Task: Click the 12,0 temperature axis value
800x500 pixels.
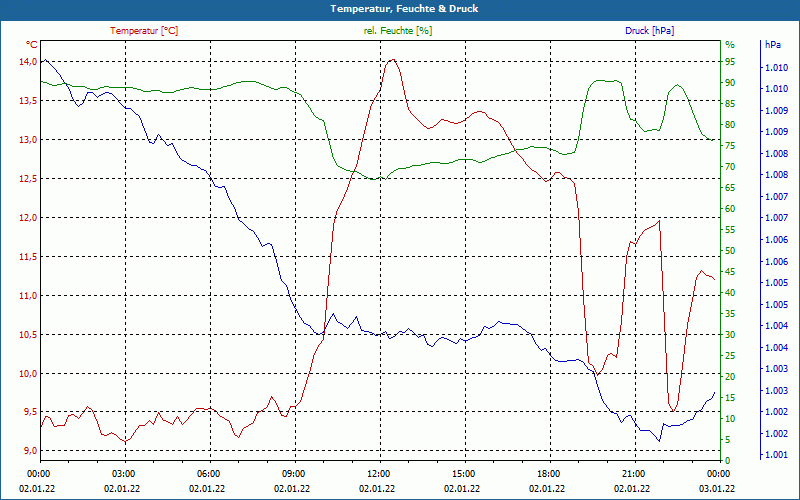Action: click(x=28, y=218)
